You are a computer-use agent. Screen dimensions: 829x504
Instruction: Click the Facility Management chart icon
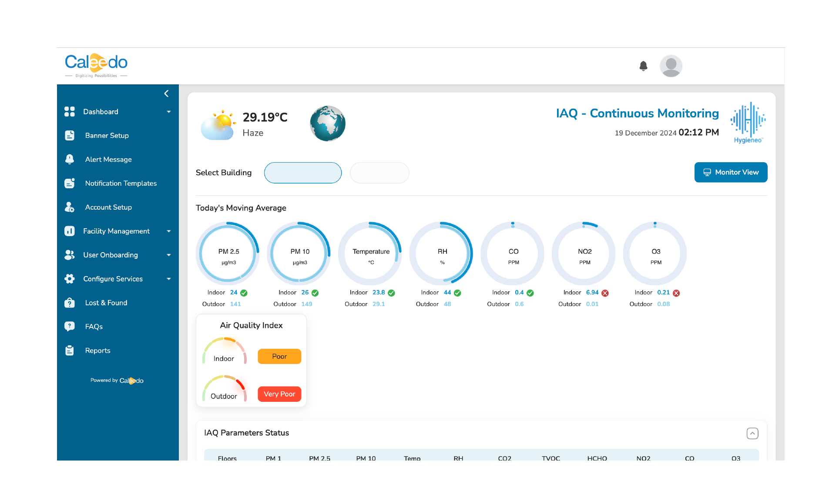70,231
